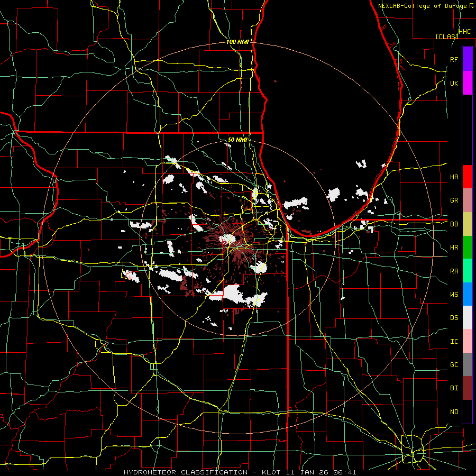Click the blue WS legend swatch

pyautogui.click(x=467, y=294)
